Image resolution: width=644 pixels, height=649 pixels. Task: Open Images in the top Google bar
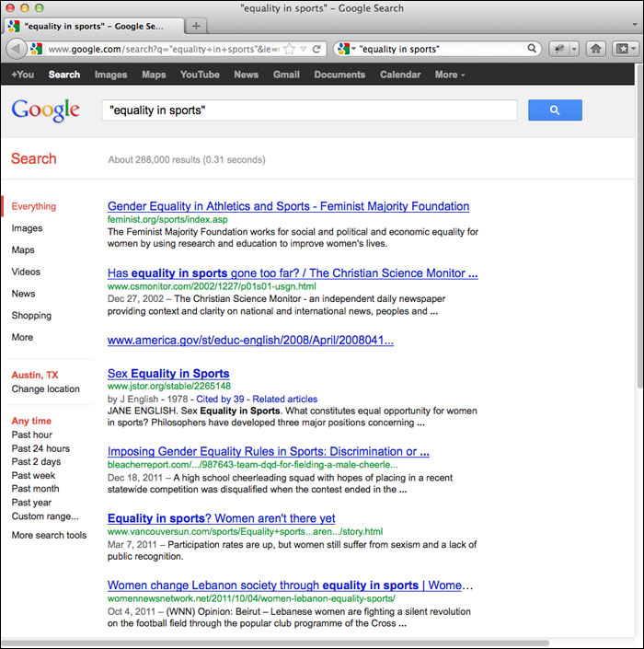coord(110,75)
